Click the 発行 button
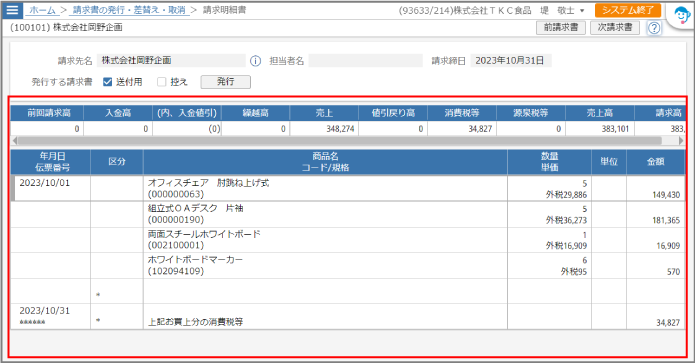 click(226, 82)
